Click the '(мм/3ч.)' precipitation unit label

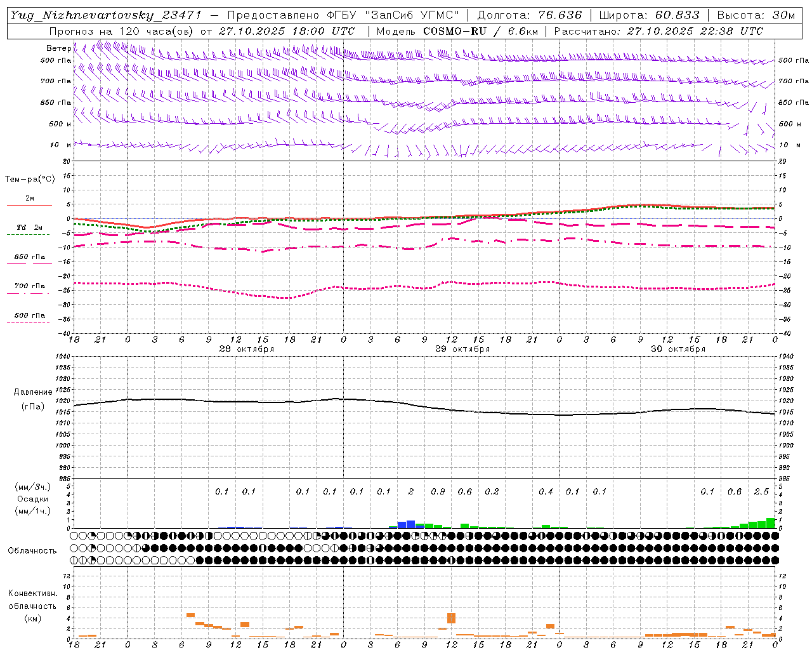pyautogui.click(x=32, y=487)
